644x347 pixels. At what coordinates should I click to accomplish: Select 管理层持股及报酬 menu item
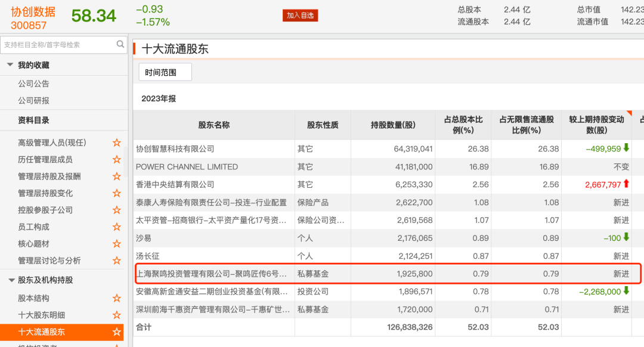coord(49,176)
